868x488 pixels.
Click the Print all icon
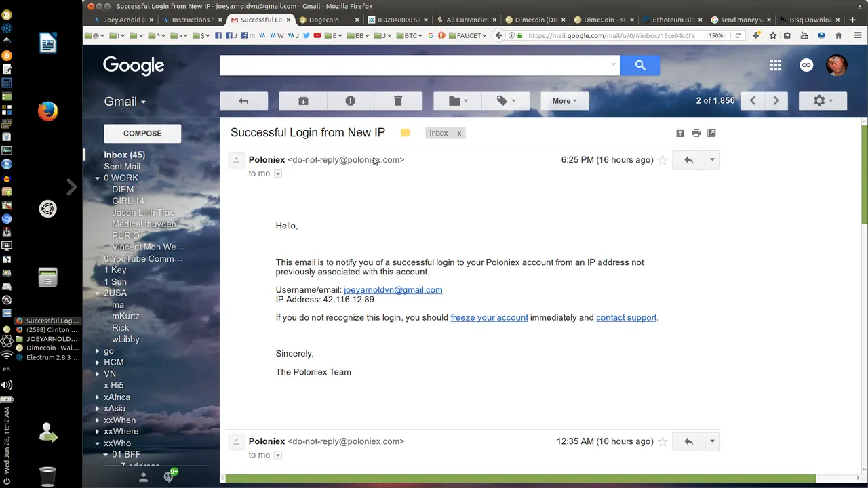click(696, 133)
